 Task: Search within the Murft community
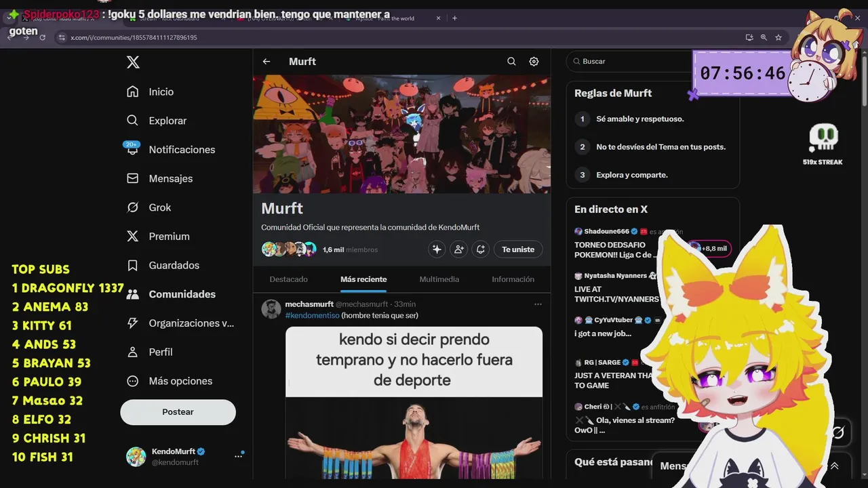click(511, 62)
